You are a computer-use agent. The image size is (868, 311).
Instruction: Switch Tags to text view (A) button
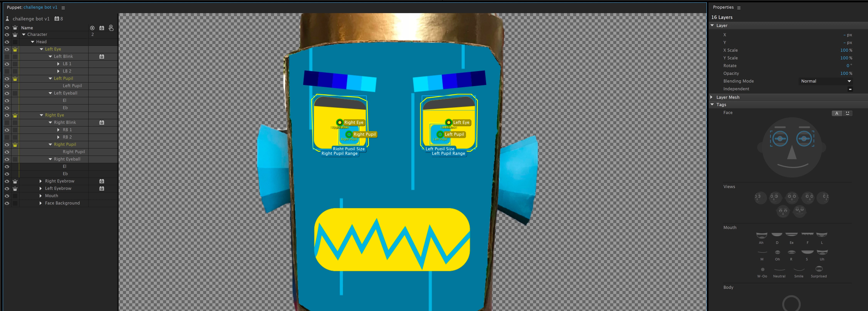837,113
